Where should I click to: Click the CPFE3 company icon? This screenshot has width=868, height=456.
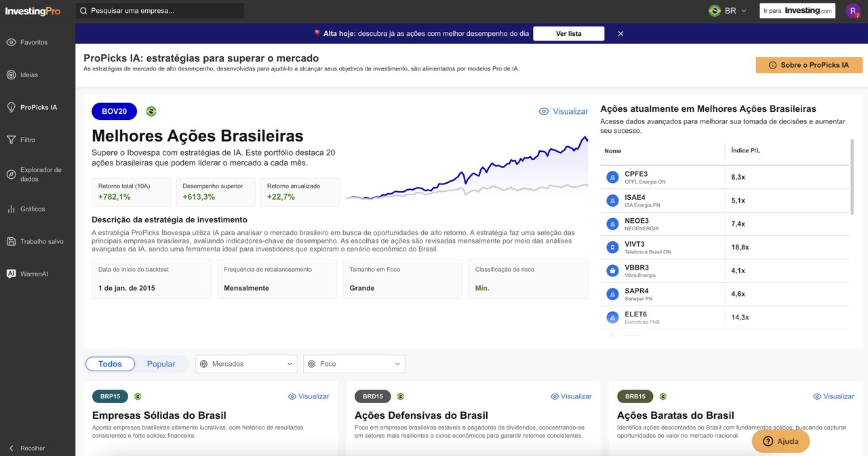tap(612, 177)
